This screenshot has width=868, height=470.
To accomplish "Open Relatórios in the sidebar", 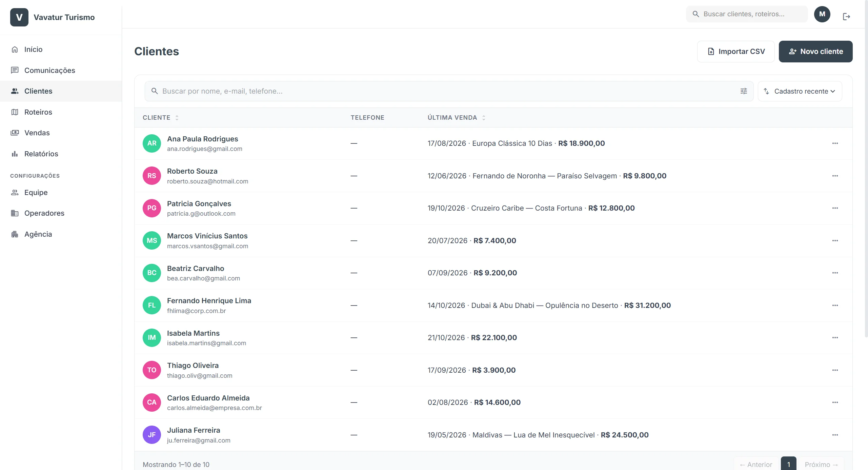I will coord(61,154).
